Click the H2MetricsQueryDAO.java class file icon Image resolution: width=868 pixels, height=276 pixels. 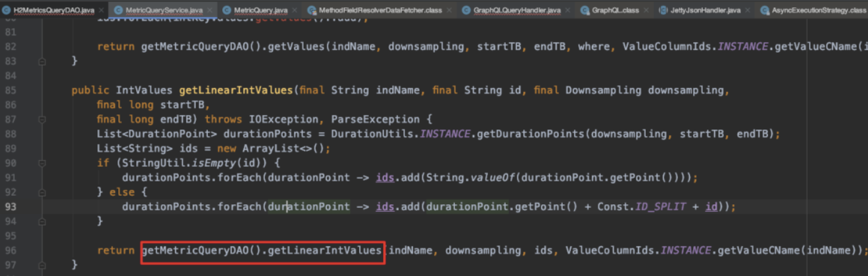click(7, 11)
